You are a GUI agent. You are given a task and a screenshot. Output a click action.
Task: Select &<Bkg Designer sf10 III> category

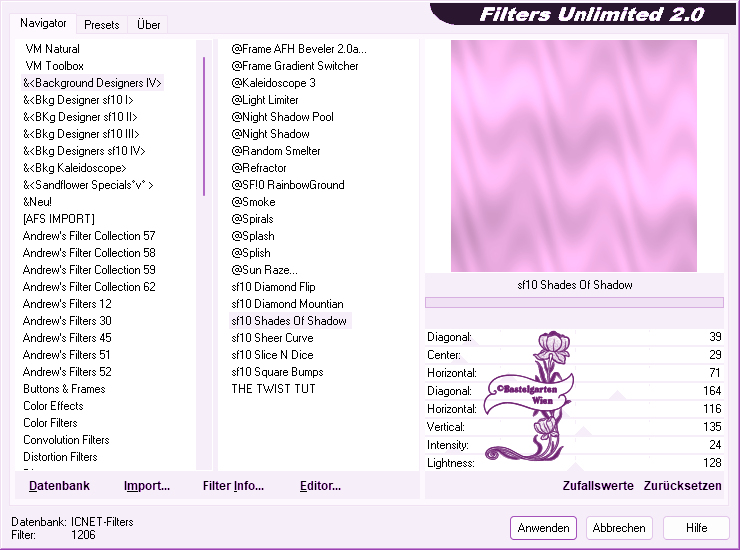click(x=81, y=134)
